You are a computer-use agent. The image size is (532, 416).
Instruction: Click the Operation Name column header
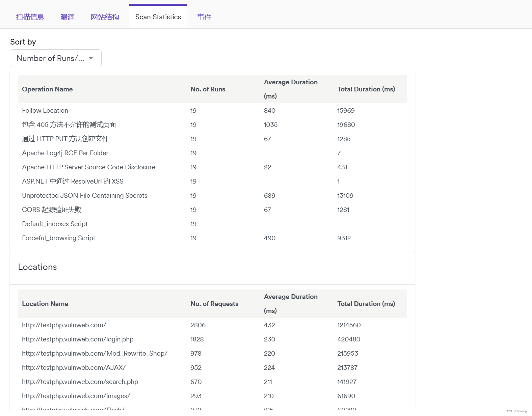[x=47, y=89]
